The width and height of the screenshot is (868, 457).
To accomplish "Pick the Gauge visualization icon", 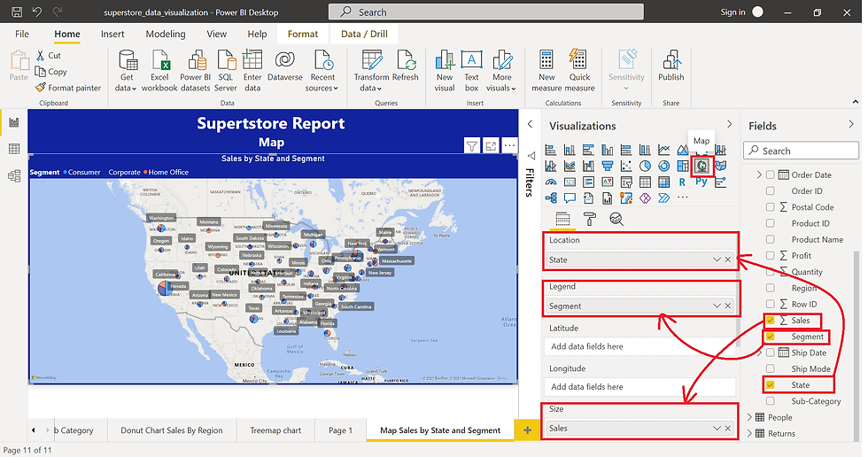I will (x=551, y=182).
